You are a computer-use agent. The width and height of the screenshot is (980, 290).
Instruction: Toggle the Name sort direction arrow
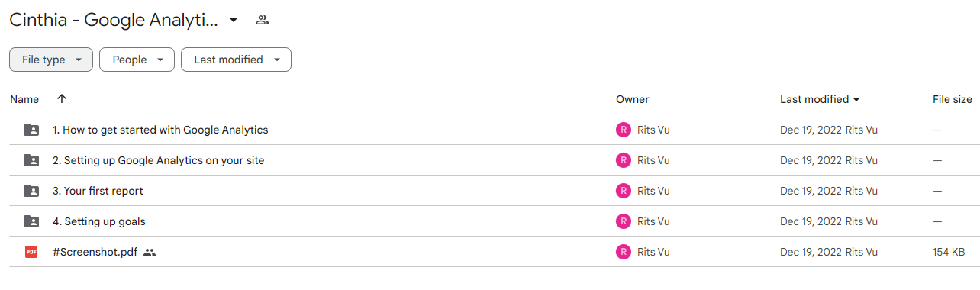[x=62, y=99]
